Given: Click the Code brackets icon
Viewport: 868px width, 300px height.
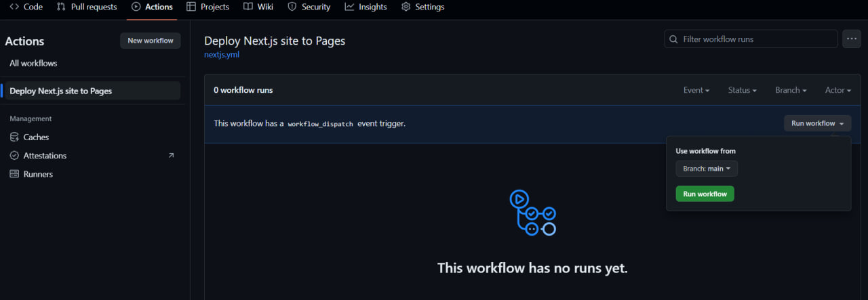Looking at the screenshot, I should 14,7.
